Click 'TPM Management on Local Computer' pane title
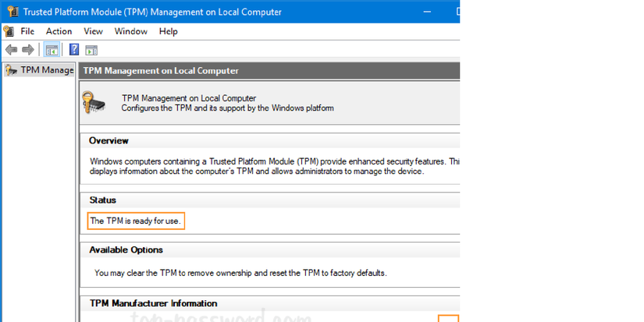644x322 pixels. click(161, 70)
